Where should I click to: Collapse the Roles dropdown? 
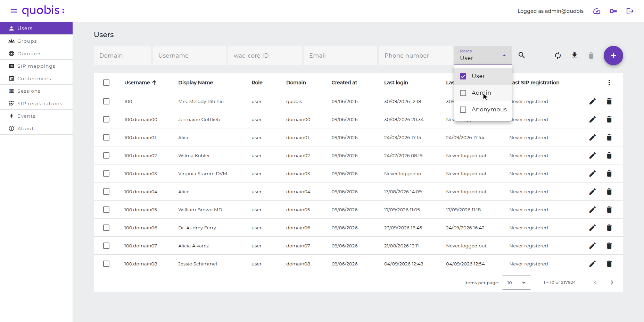(483, 56)
